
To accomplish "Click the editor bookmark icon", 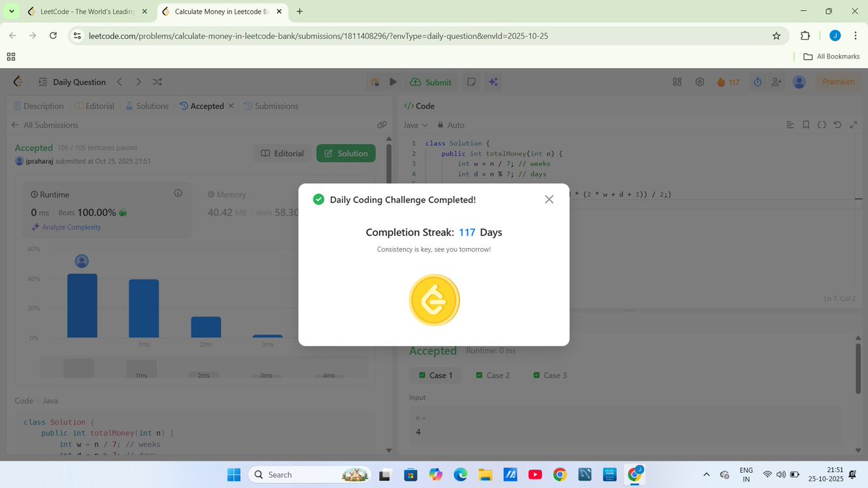I will click(x=806, y=125).
